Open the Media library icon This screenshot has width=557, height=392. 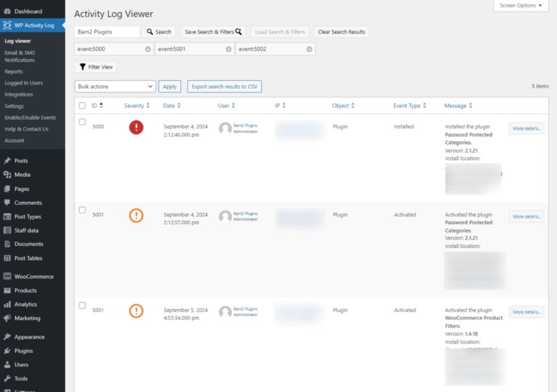8,175
